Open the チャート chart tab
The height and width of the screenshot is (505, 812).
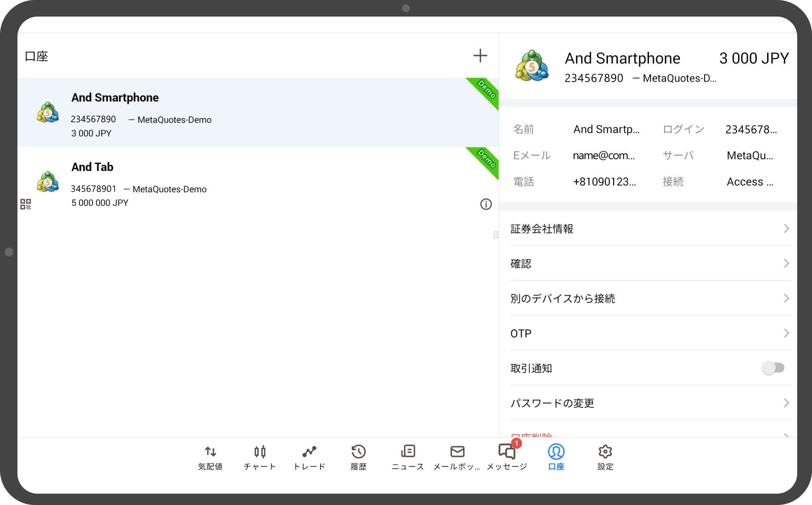click(x=259, y=457)
